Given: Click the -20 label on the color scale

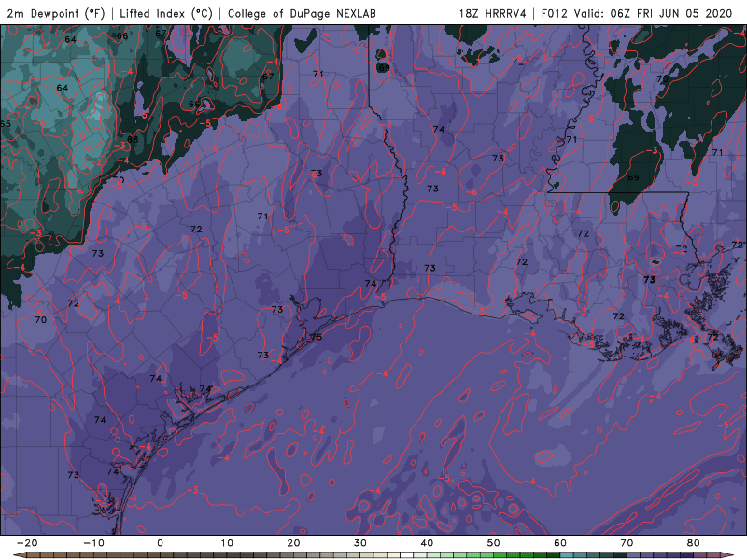Looking at the screenshot, I should tap(27, 543).
